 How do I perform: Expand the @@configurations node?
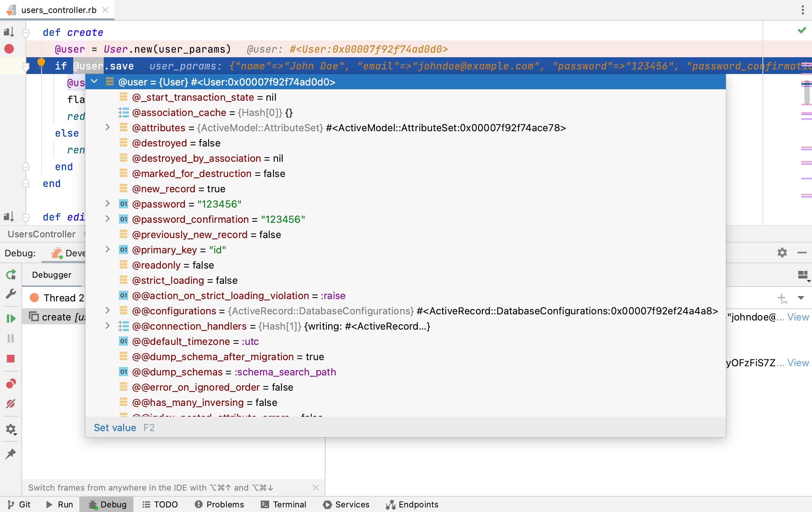[108, 311]
